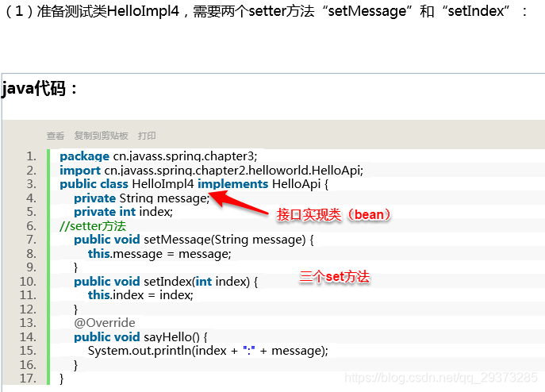The width and height of the screenshot is (545, 392).
Task: Click the @Override annotation line
Action: click(x=105, y=323)
